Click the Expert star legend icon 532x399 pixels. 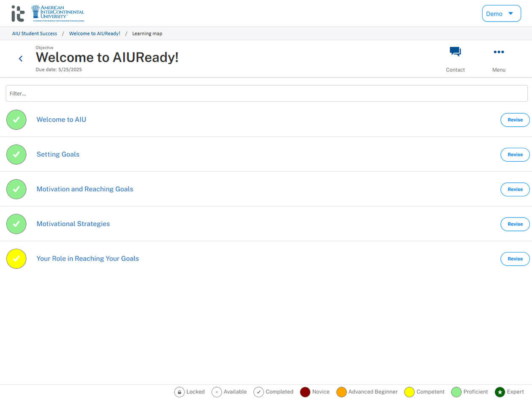point(500,392)
